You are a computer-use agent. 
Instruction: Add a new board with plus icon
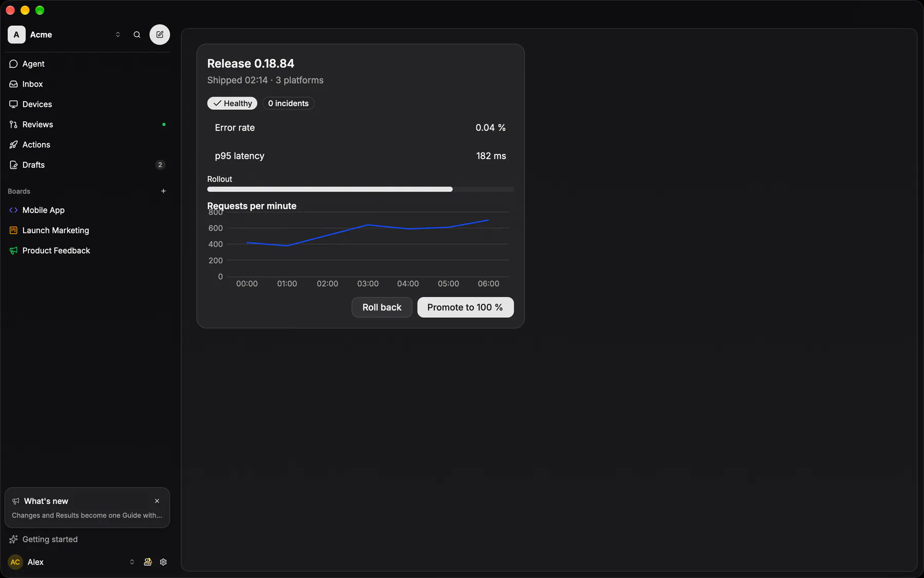pyautogui.click(x=163, y=191)
